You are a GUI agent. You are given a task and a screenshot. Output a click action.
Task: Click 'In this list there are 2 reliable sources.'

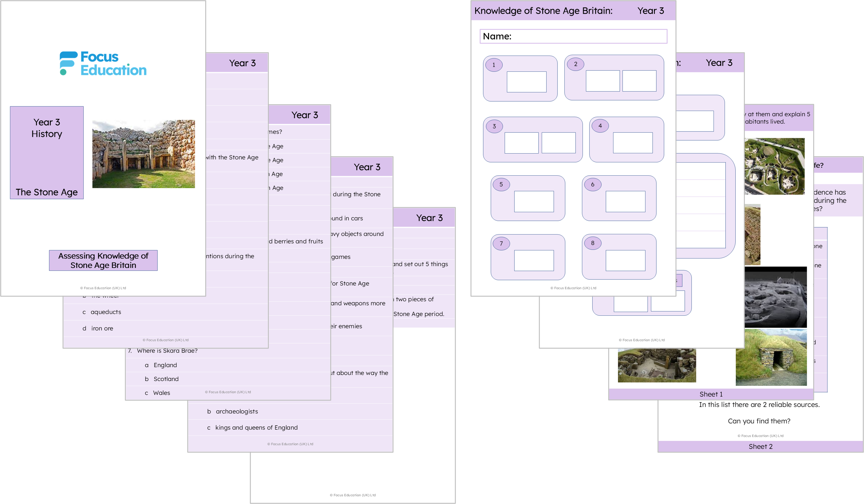759,405
